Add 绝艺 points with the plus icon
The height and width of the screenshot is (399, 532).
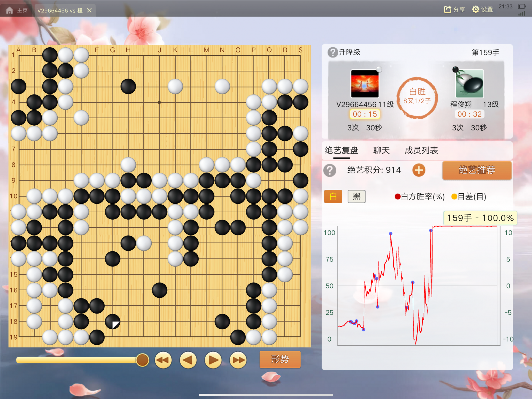pos(419,170)
